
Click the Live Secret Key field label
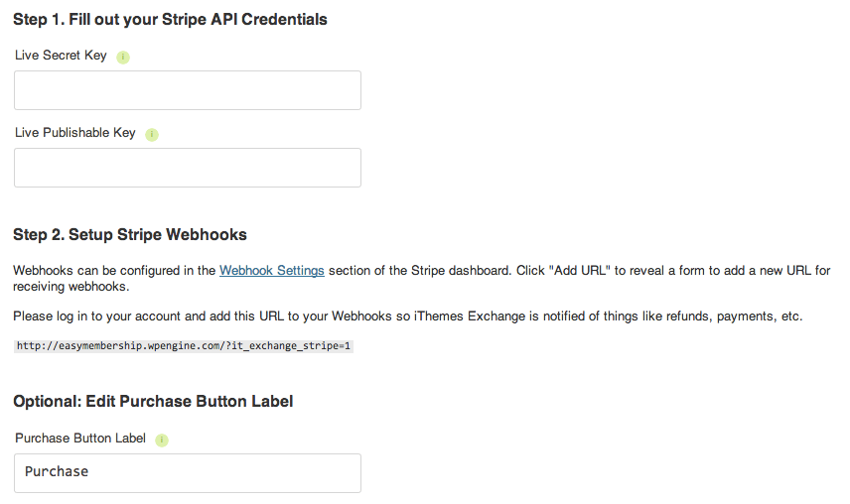click(61, 56)
